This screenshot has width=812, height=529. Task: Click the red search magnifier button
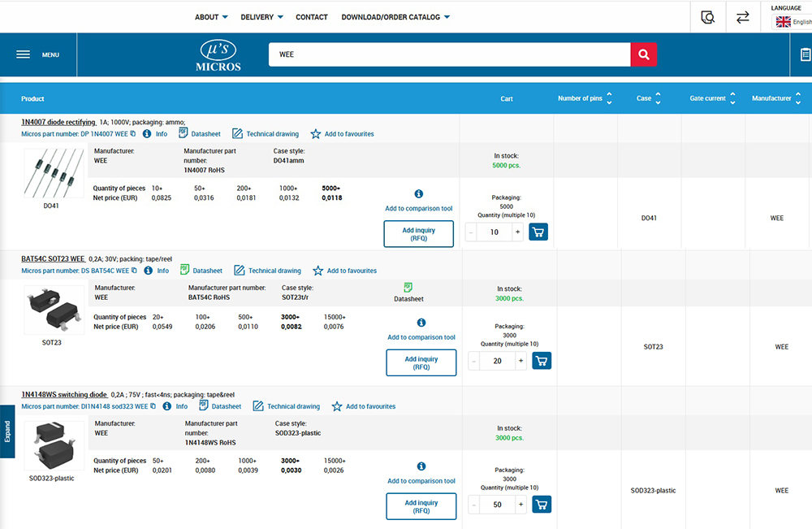[x=644, y=54]
